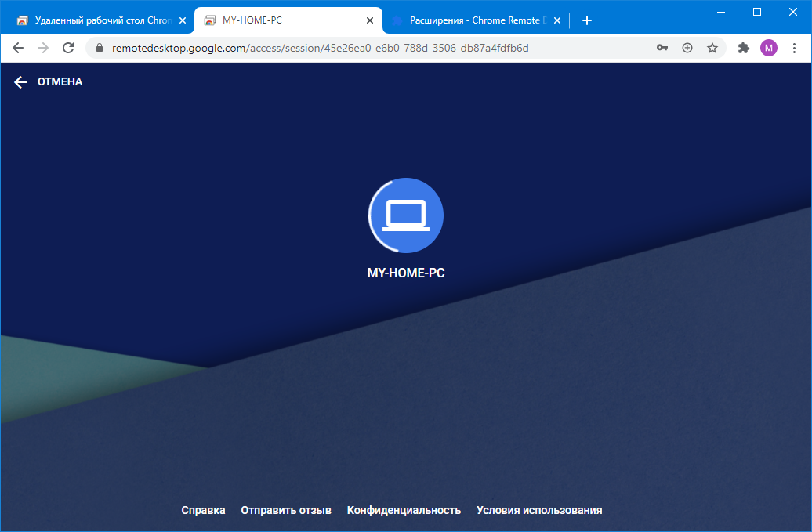The image size is (812, 532).
Task: Reload the current page
Action: (68, 48)
